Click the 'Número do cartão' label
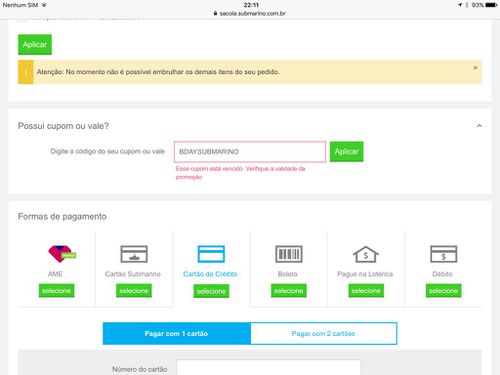 (x=140, y=369)
